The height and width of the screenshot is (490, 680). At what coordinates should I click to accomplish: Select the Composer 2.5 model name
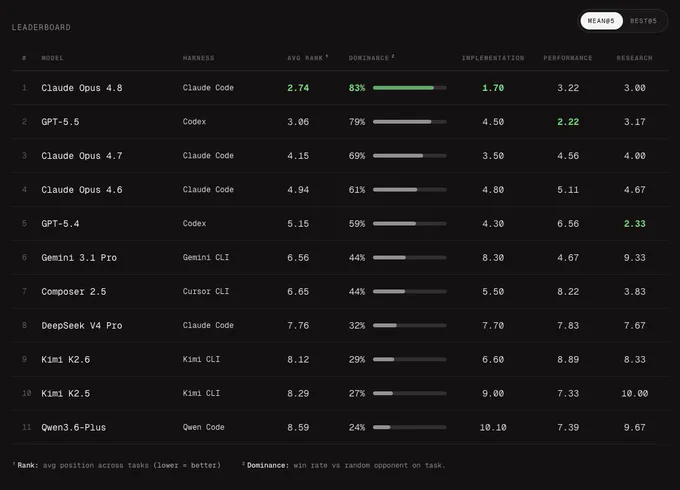pos(74,291)
